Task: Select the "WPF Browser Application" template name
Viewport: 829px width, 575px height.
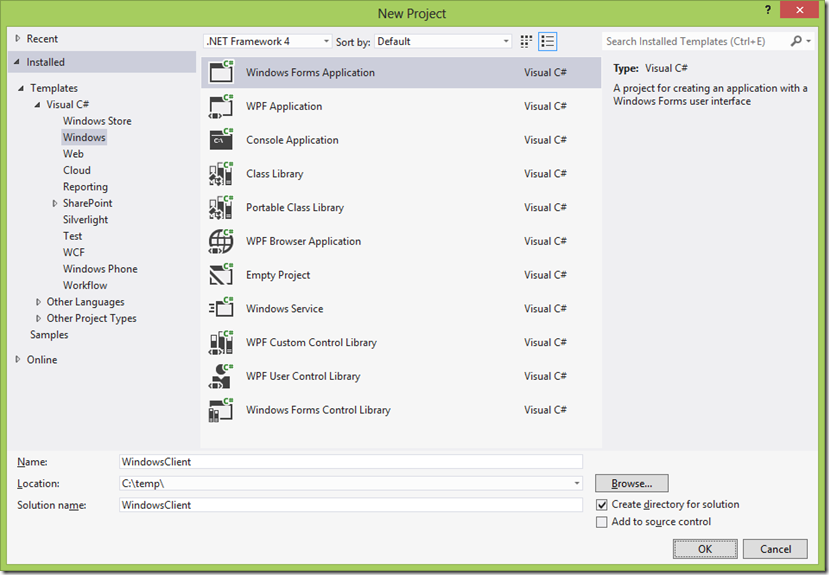Action: [x=303, y=242]
